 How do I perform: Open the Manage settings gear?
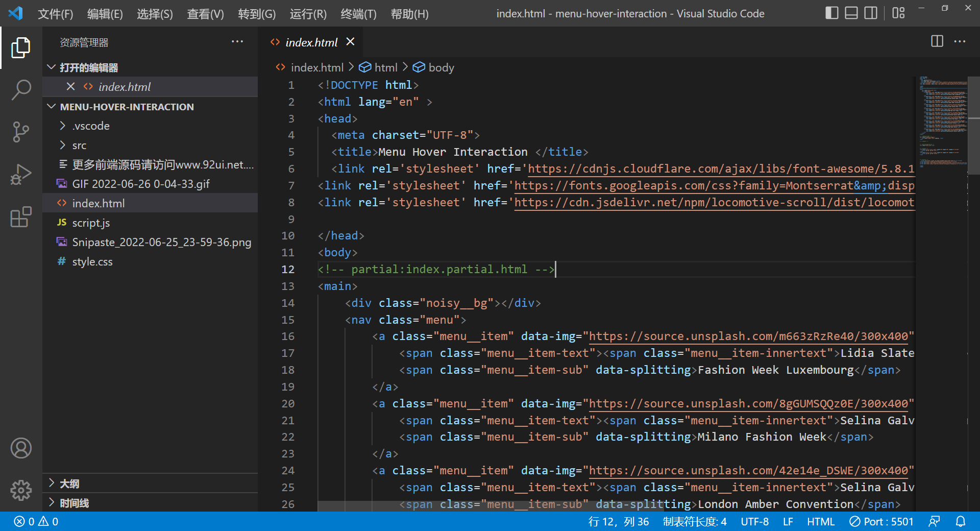tap(21, 490)
